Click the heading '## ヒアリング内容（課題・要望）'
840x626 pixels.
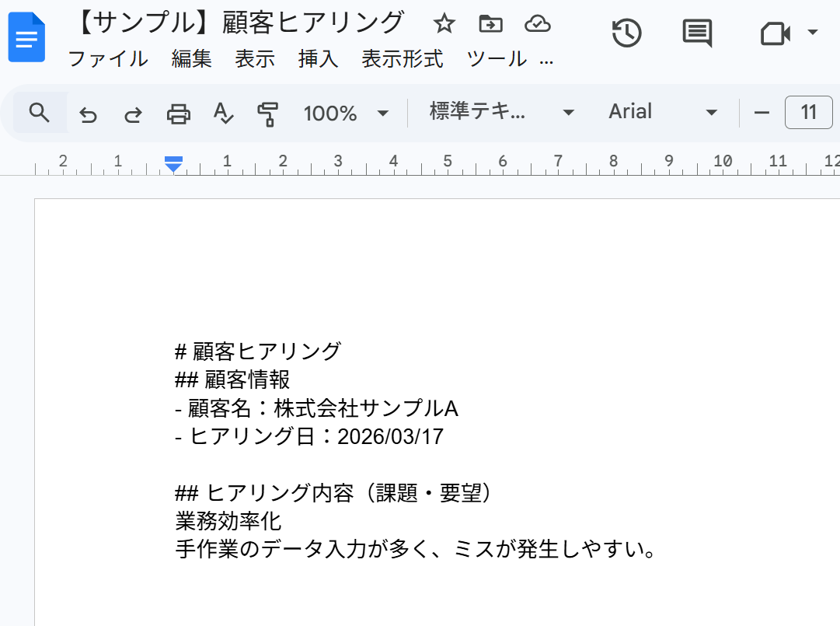click(333, 492)
